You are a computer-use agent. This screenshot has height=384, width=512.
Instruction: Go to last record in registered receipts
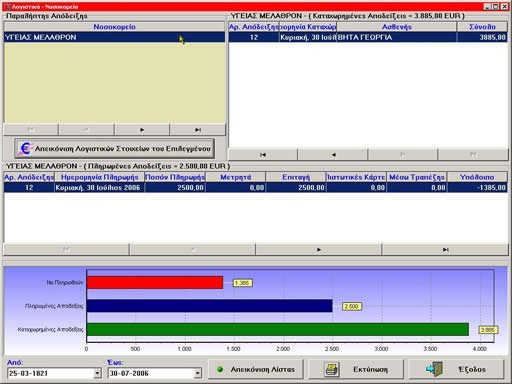(473, 155)
